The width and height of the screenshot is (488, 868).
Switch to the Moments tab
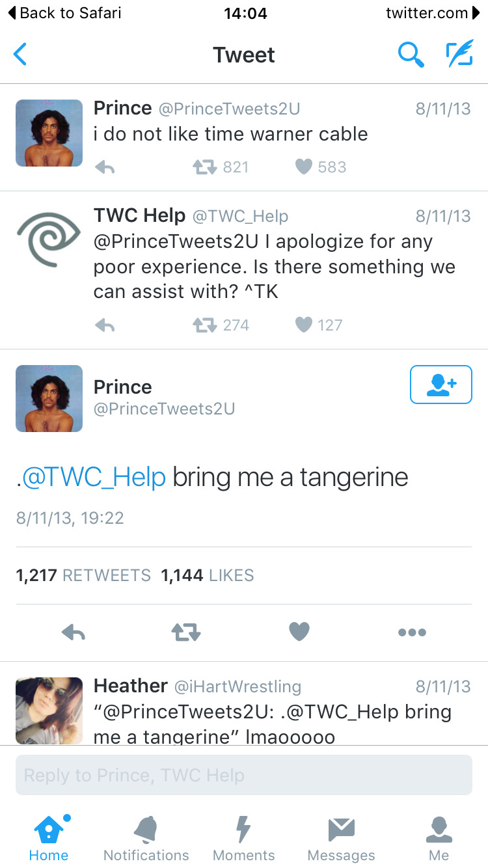click(244, 838)
